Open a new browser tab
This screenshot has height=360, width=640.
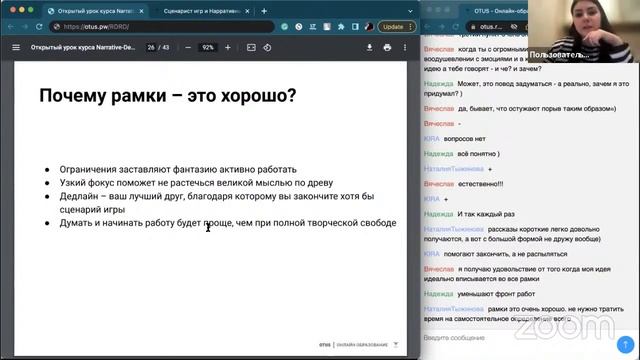coord(264,11)
